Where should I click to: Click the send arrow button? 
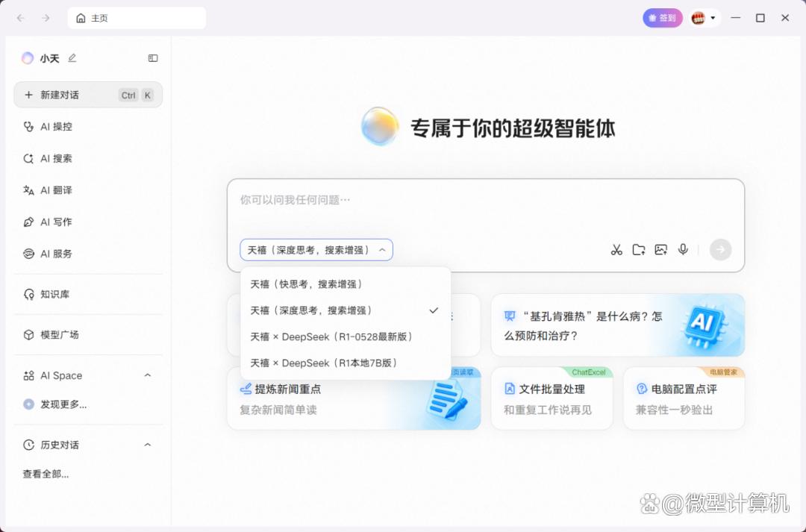(720, 250)
